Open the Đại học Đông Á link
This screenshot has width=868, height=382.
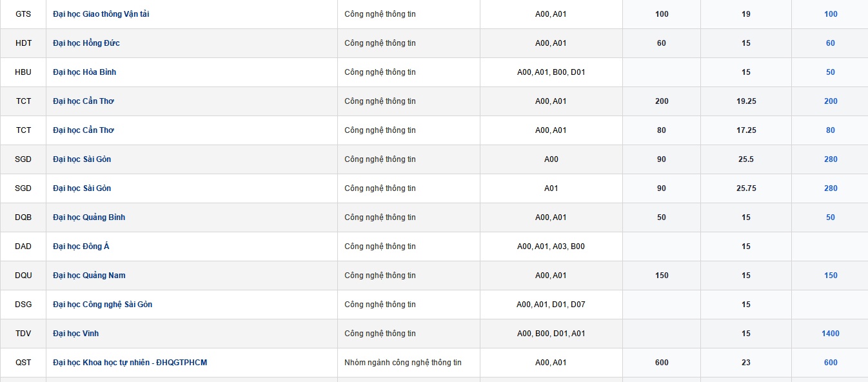pyautogui.click(x=81, y=246)
